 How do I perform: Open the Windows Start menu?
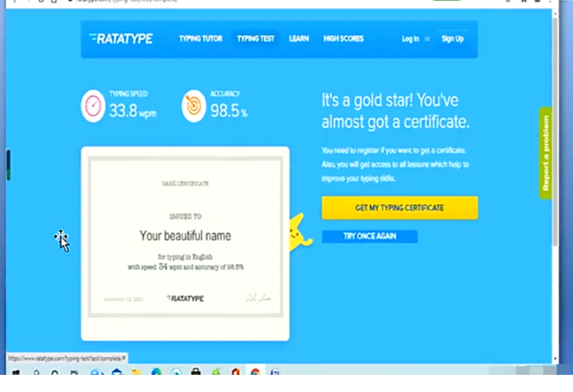tap(16, 373)
